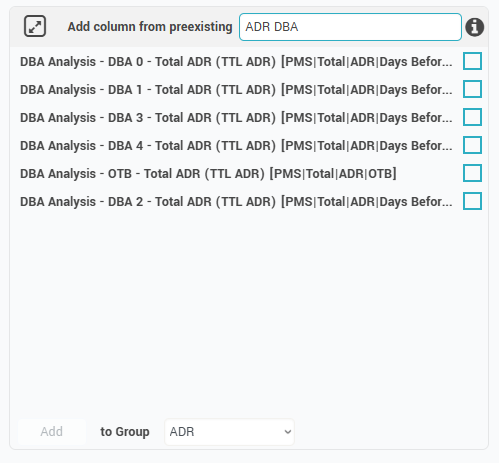Viewport: 499px width, 463px height.
Task: Focus the ADR DBA search field
Action: pos(350,27)
